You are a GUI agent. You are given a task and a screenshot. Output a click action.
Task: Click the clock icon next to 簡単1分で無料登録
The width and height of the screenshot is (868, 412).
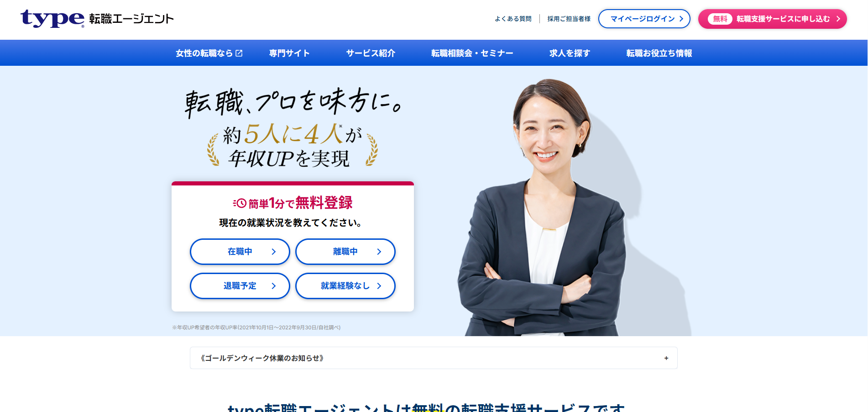[x=240, y=203]
